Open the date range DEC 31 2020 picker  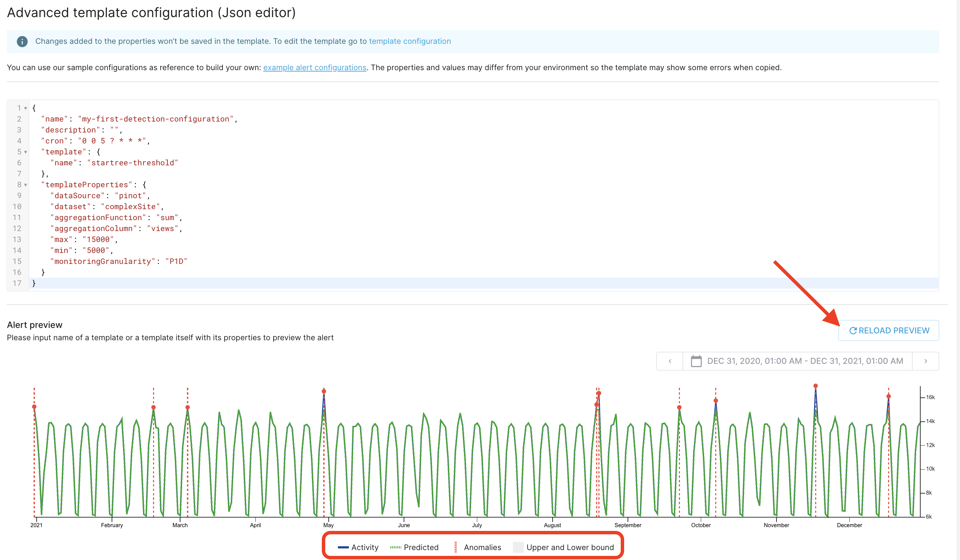pyautogui.click(x=805, y=361)
